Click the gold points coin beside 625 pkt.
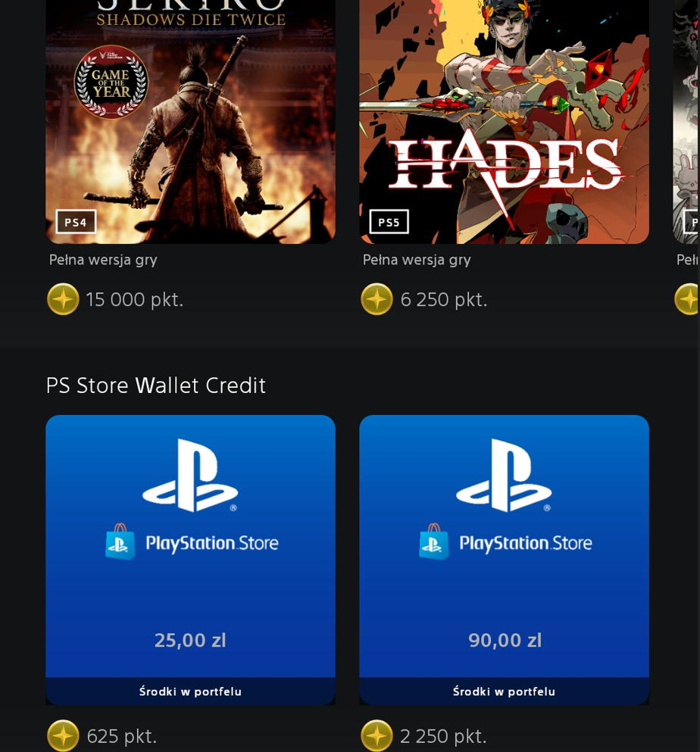Image resolution: width=700 pixels, height=752 pixels. [63, 735]
